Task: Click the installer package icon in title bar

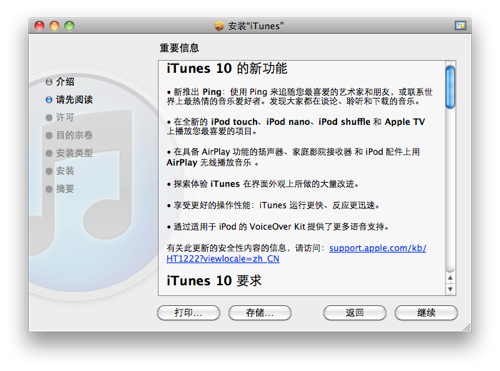Action: (219, 26)
